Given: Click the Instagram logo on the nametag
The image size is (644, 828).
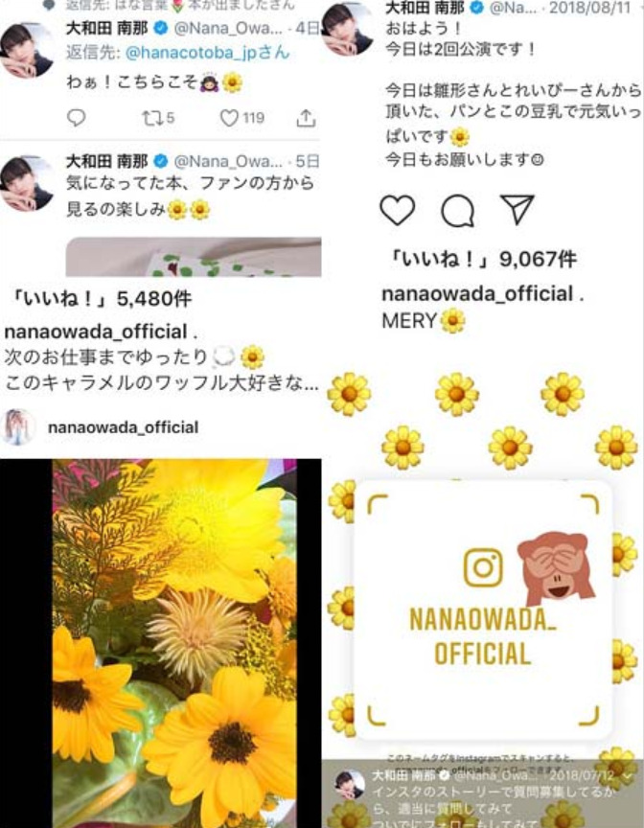Looking at the screenshot, I should (483, 567).
